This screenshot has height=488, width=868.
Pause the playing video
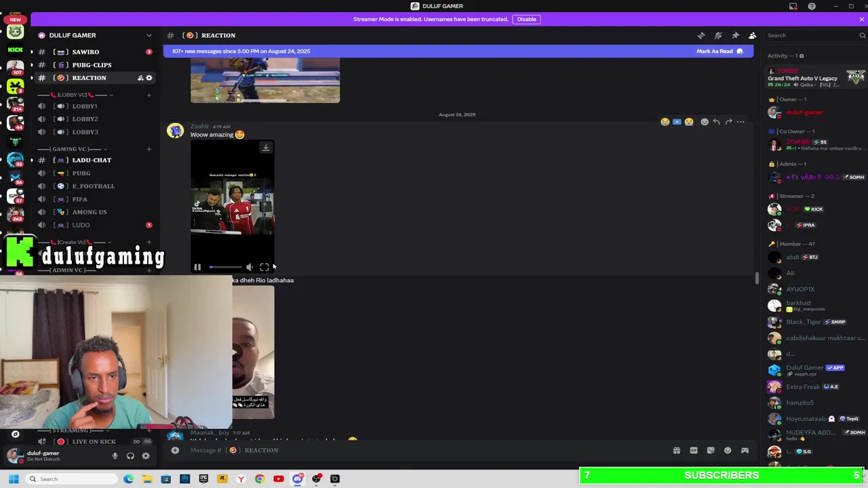point(197,267)
